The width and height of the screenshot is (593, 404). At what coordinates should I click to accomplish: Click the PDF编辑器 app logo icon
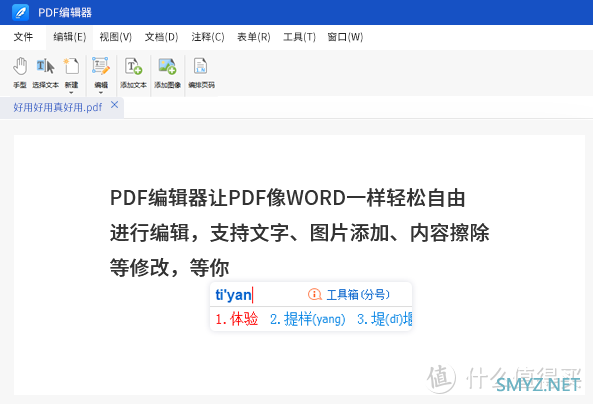[x=20, y=12]
